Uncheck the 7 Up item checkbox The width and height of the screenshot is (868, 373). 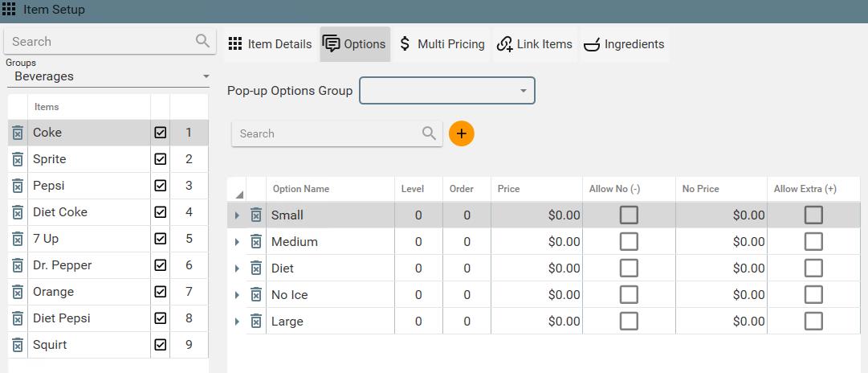[x=161, y=239]
